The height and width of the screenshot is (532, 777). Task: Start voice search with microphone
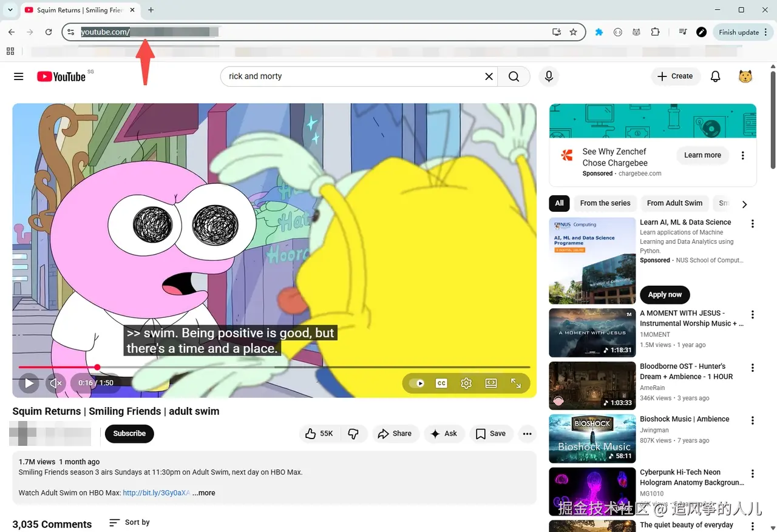[549, 76]
